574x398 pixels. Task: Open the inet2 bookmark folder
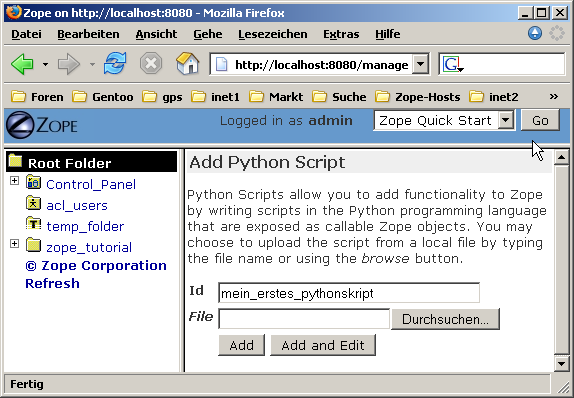tap(493, 97)
